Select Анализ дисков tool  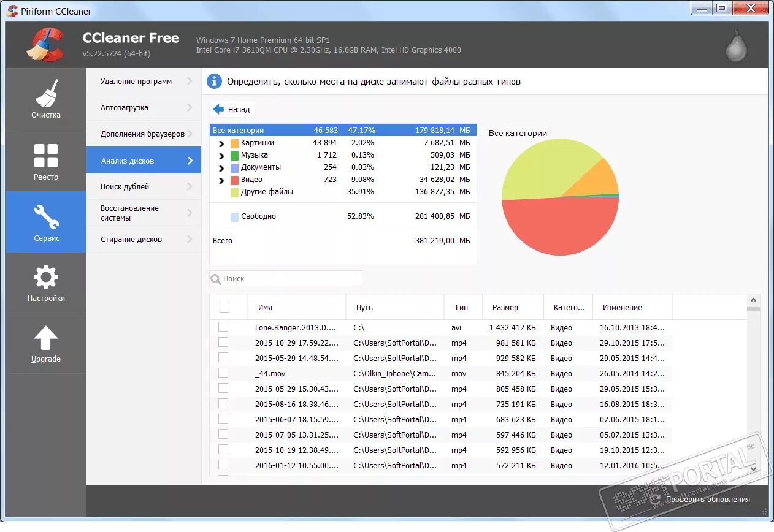click(144, 161)
